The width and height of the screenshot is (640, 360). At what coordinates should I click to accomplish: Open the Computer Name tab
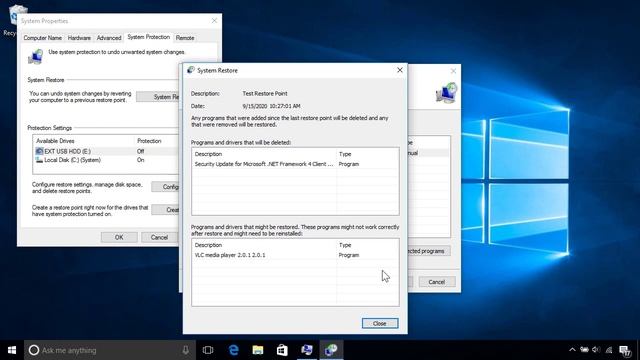pos(42,38)
